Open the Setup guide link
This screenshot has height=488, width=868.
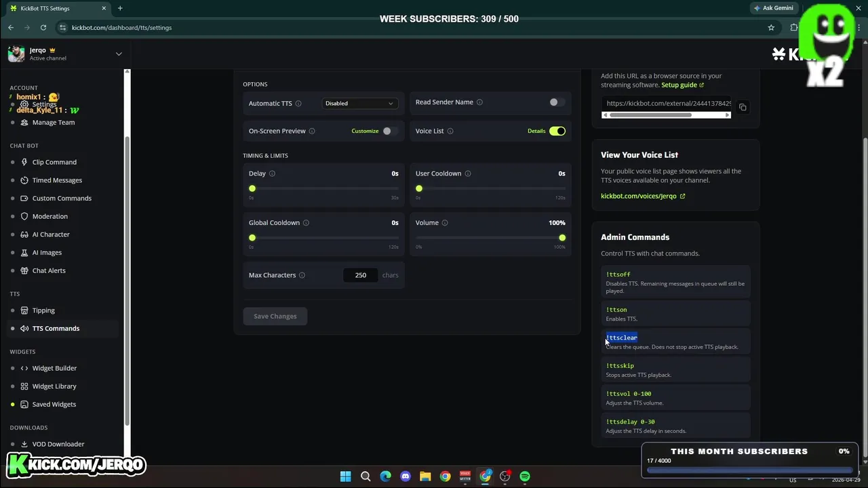pos(683,85)
